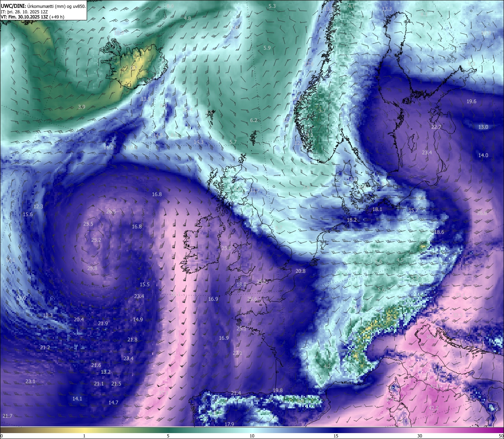The height and width of the screenshot is (439, 504).
Task: Click the 21.4 value off northern Spain
Action: (x=236, y=393)
